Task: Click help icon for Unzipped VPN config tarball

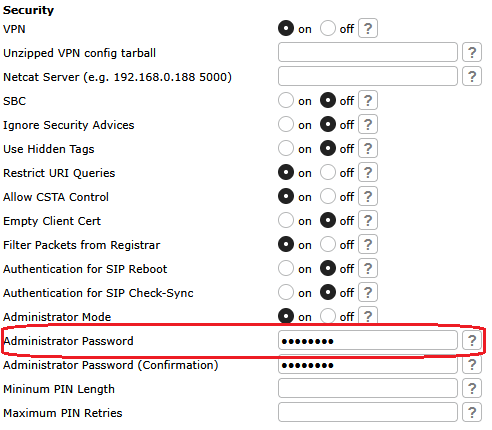Action: (472, 52)
